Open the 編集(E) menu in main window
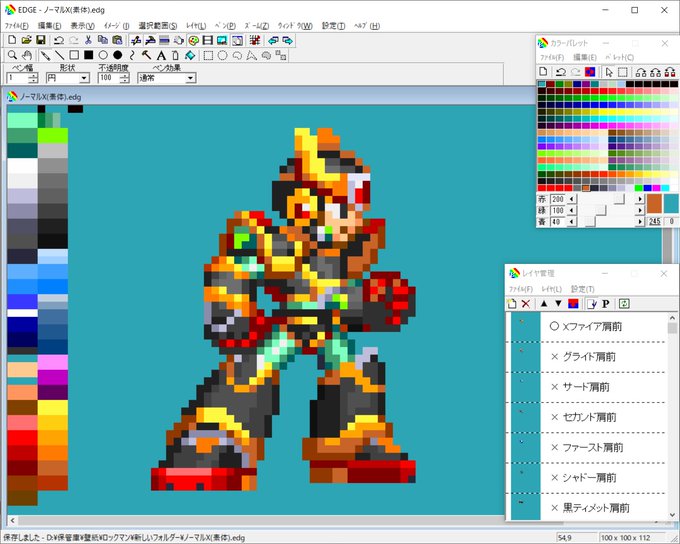This screenshot has height=544, width=680. [49, 26]
